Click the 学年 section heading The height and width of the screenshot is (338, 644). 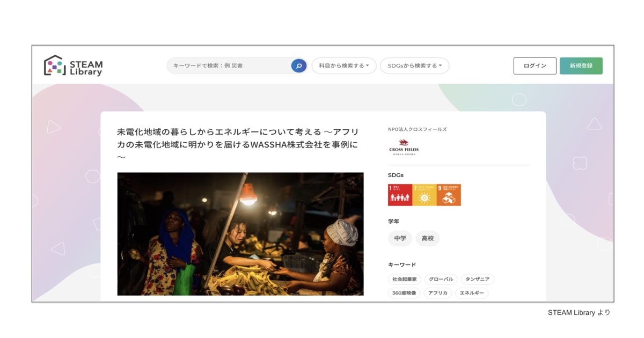pyautogui.click(x=394, y=222)
